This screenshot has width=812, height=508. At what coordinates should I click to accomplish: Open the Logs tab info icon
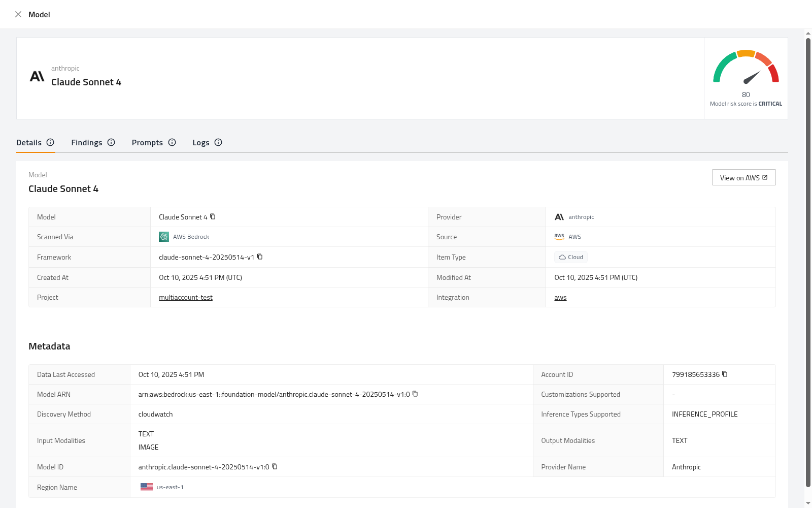(x=218, y=142)
